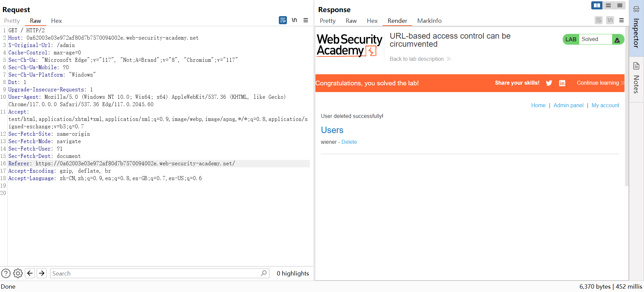Toggle non-printable characters \n in Request pane
The height and width of the screenshot is (292, 644).
coord(294,20)
